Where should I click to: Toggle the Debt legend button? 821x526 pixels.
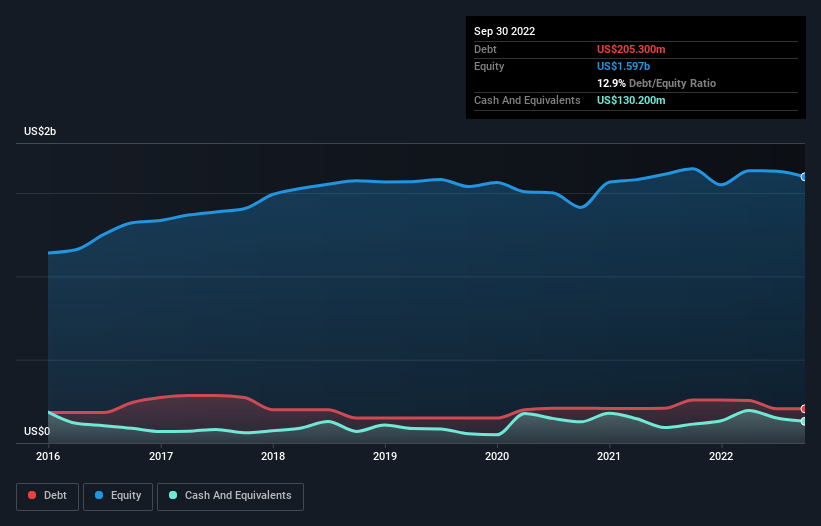[x=47, y=496]
